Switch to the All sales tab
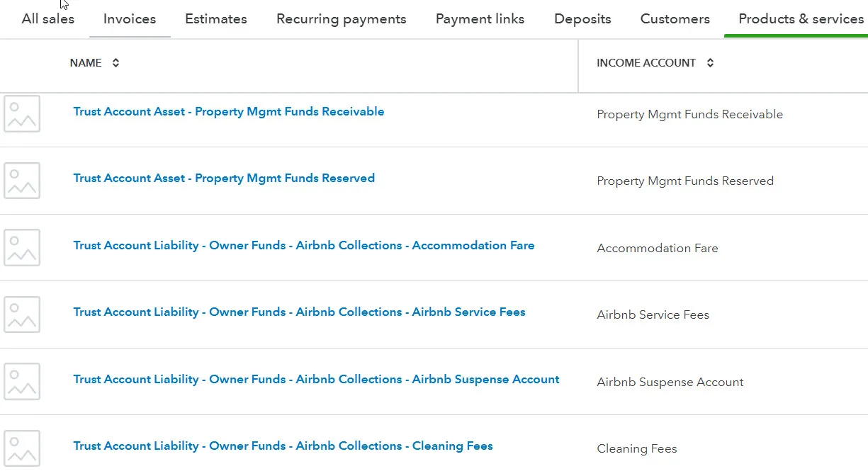The image size is (868, 476). (48, 19)
